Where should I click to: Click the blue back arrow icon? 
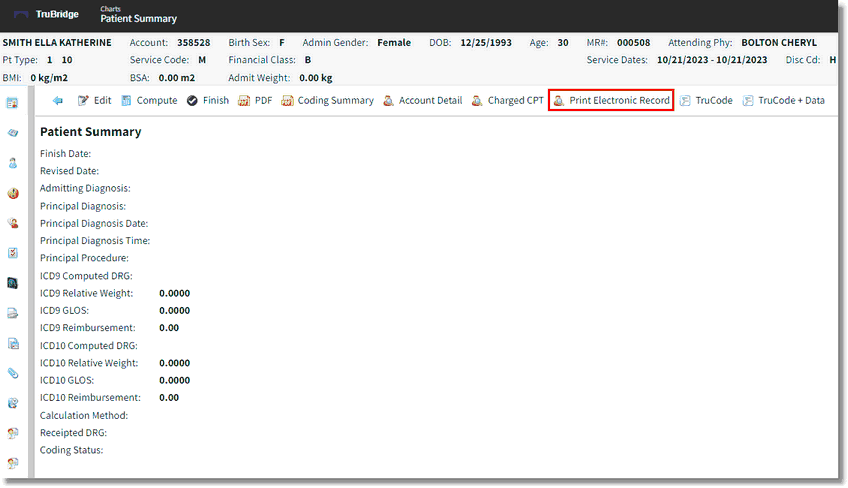[58, 101]
